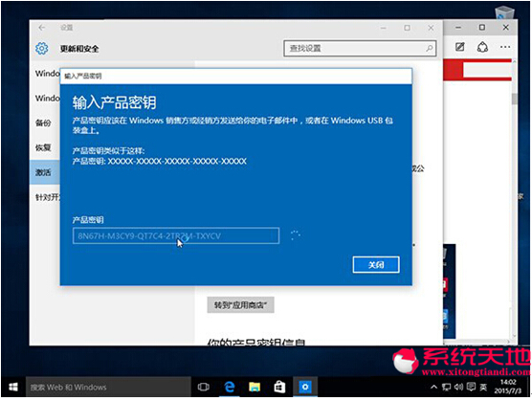532x401 pixels.
Task: Click the back arrow in the Settings window
Action: 42,28
